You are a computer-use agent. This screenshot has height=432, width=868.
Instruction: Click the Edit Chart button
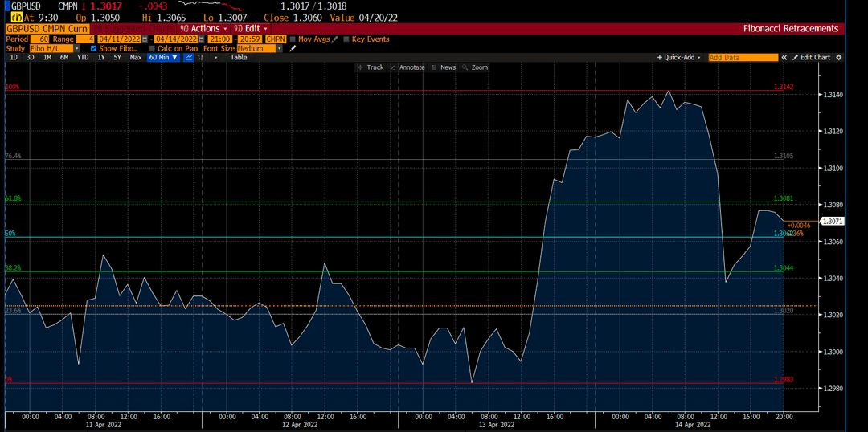812,58
